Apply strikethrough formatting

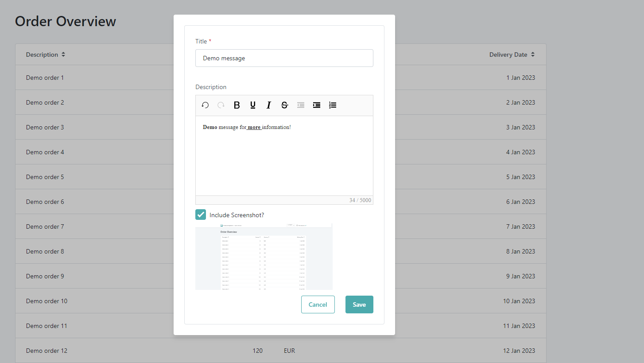click(284, 105)
